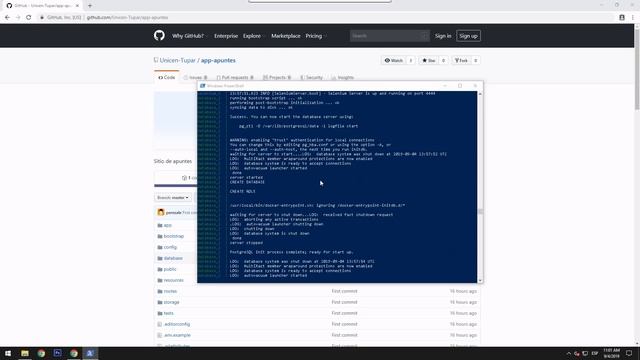Click the browser forward arrow
The image size is (640, 360).
pyautogui.click(x=18, y=18)
